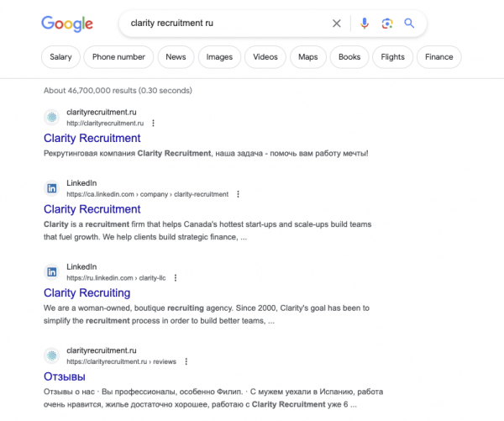Screen dimensions: 504x421
Task: Filter results by Salary chip
Action: [60, 57]
